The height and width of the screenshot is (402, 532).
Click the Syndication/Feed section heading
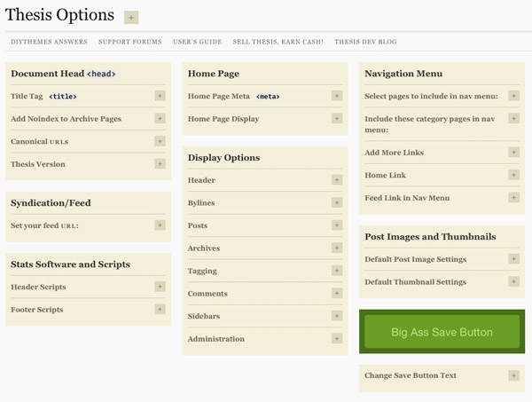(51, 203)
